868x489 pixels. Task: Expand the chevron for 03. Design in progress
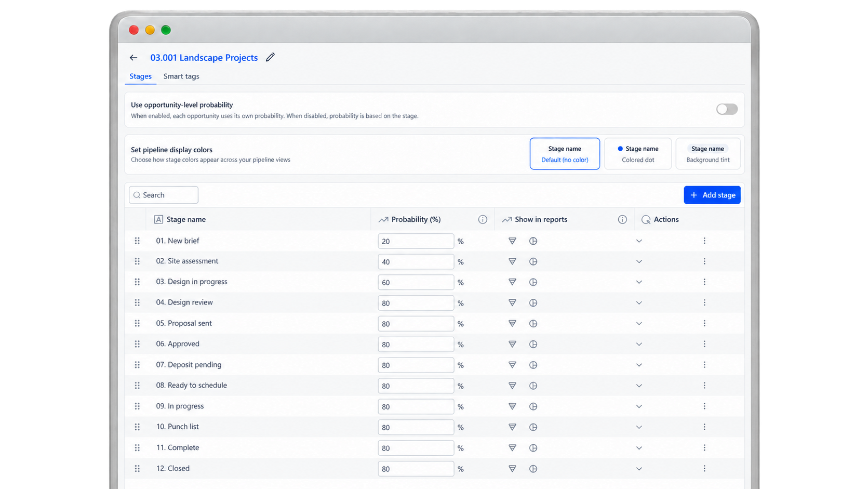(639, 282)
